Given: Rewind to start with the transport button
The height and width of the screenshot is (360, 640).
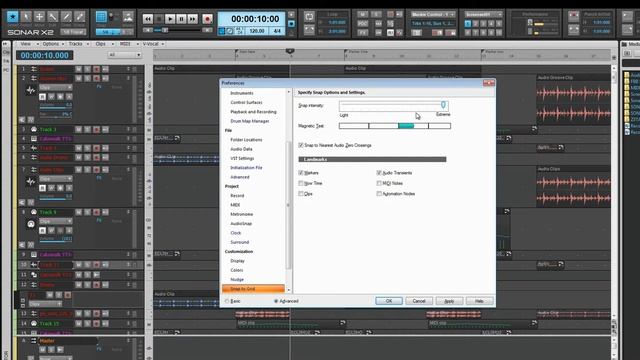Looking at the screenshot, I should [148, 19].
